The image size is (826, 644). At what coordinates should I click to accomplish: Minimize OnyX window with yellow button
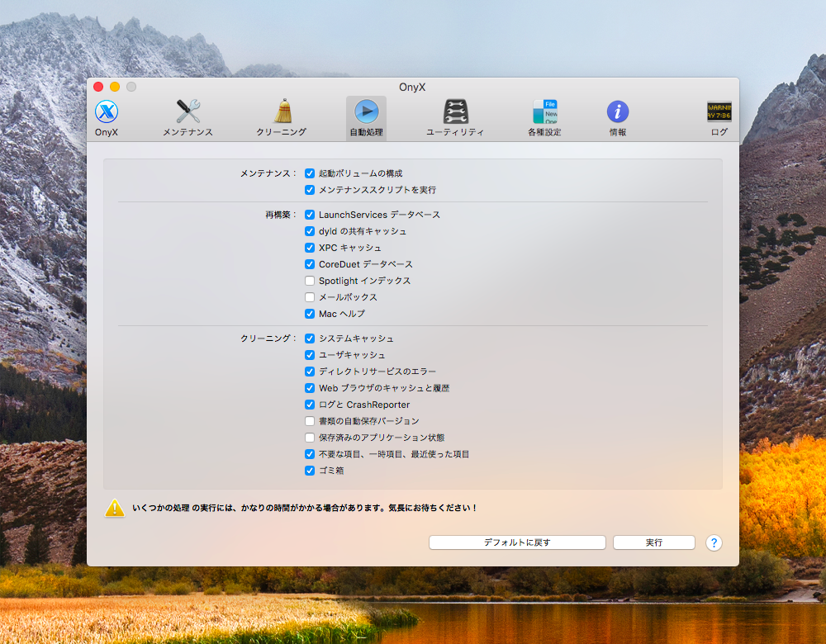click(115, 87)
